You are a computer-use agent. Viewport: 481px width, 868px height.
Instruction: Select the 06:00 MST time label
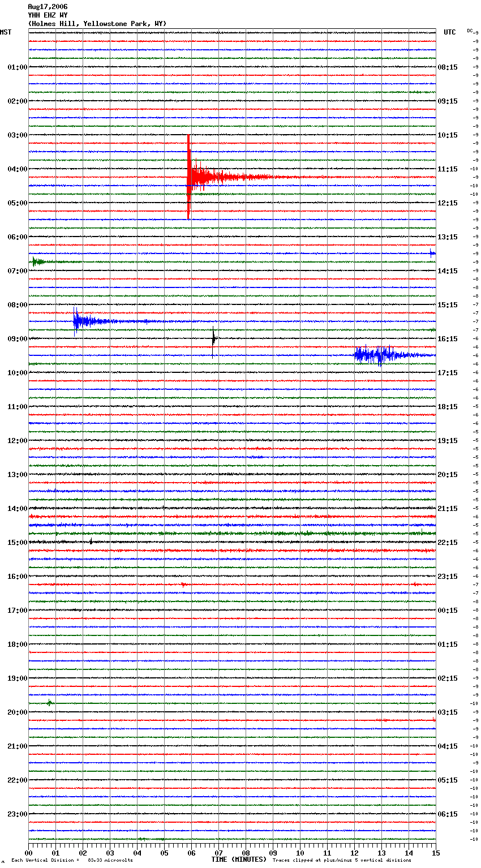click(18, 237)
